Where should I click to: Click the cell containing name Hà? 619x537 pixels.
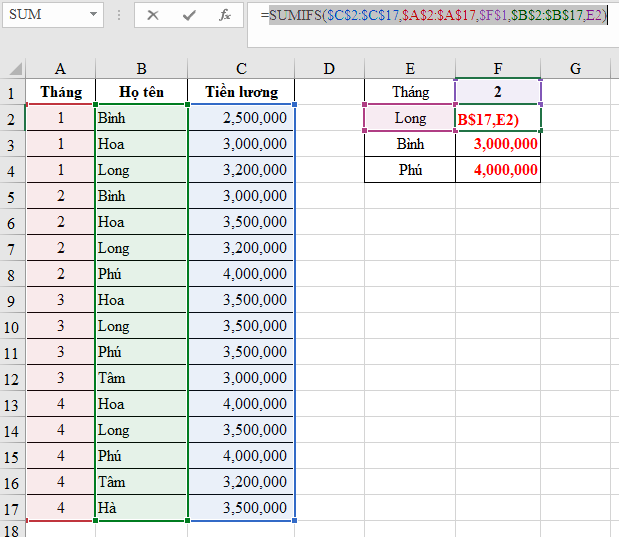click(141, 508)
